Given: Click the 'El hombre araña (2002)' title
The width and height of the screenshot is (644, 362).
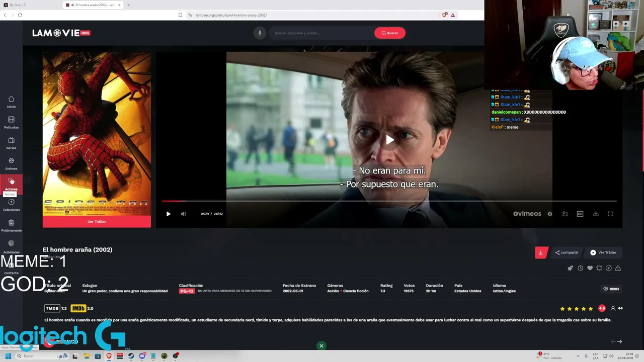Looking at the screenshot, I should [x=77, y=250].
